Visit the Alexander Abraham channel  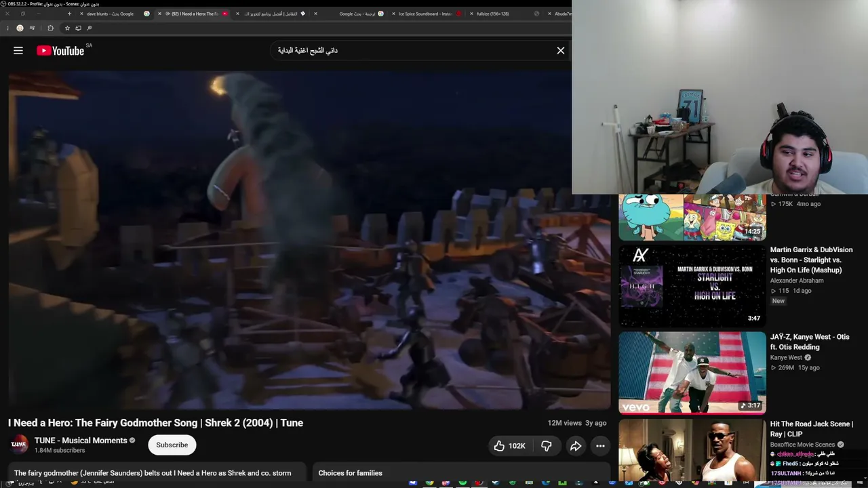797,281
